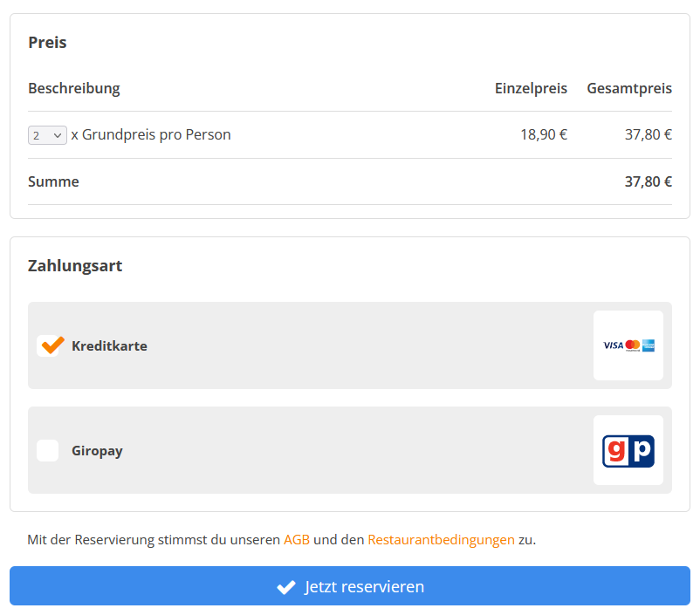Click the Mastercard logo icon
The height and width of the screenshot is (615, 700).
click(x=633, y=345)
